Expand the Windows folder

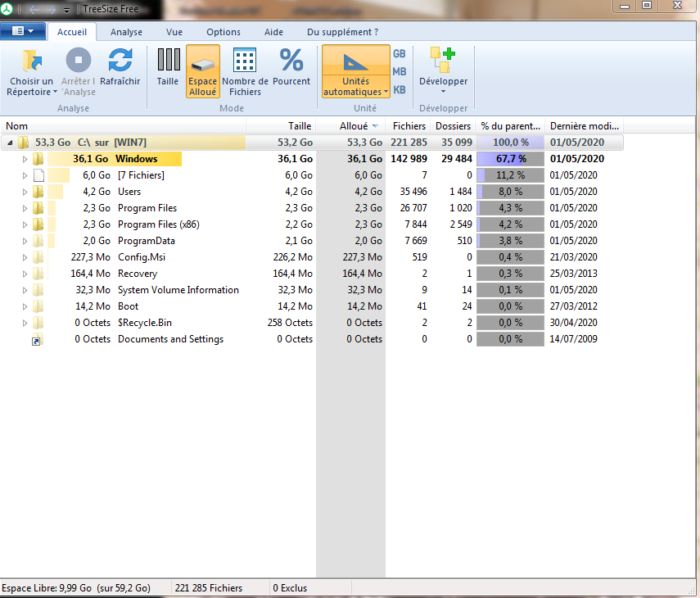tap(25, 159)
